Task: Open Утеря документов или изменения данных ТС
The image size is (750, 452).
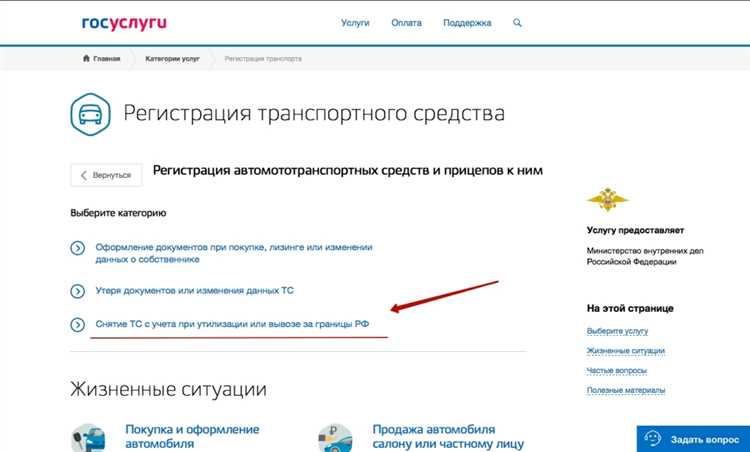Action: [x=195, y=290]
